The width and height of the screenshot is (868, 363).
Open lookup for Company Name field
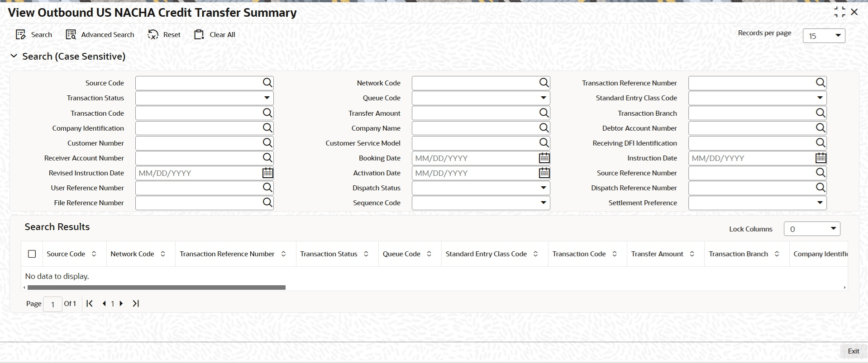coord(544,128)
